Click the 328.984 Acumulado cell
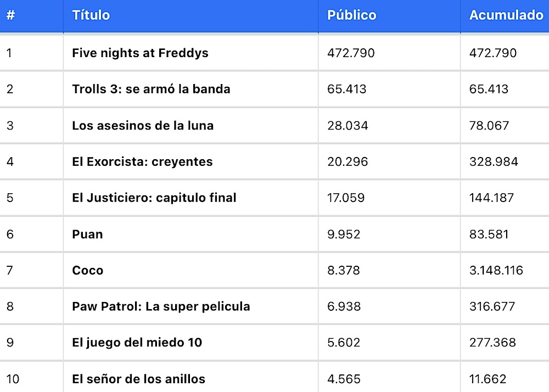Viewport: 549px width, 392px height. [x=494, y=161]
